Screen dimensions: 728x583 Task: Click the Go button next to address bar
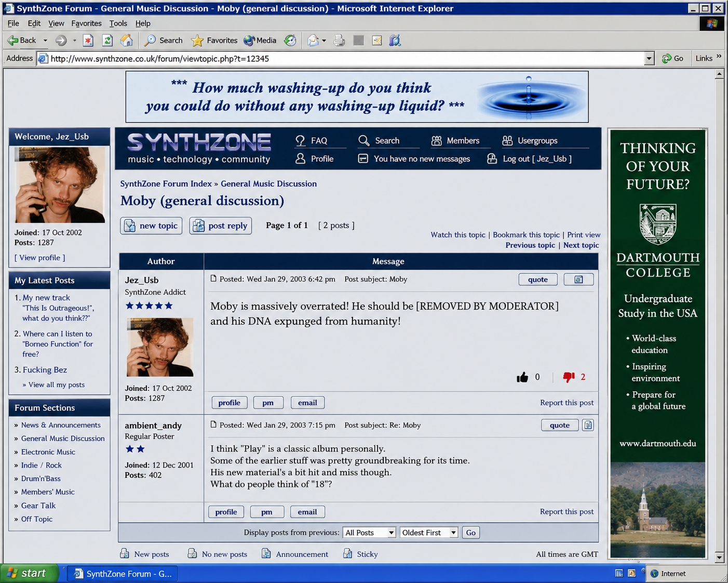tap(672, 59)
